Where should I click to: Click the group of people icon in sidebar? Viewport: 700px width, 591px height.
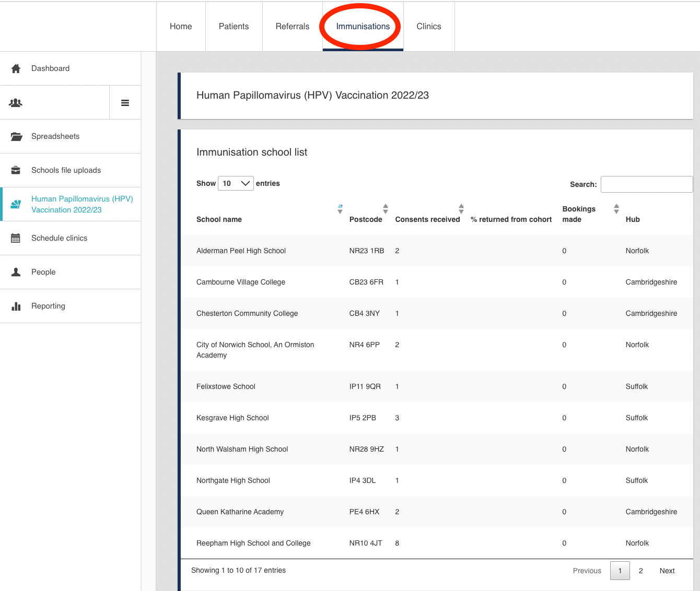pyautogui.click(x=16, y=103)
